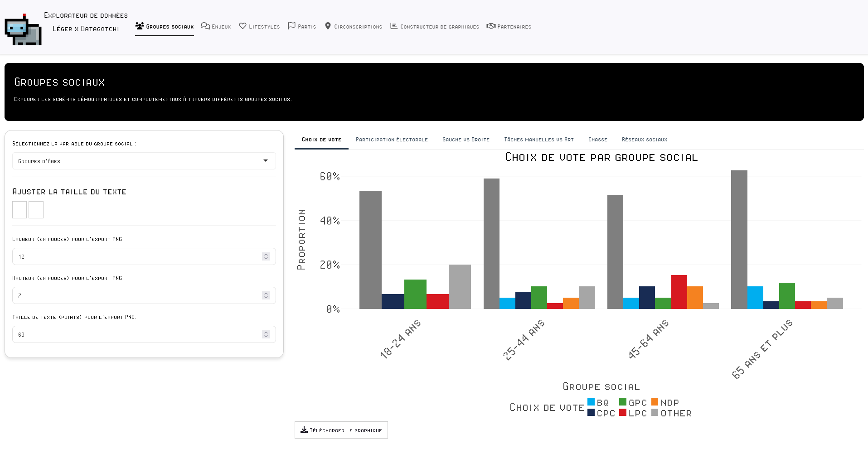Click the Partis flag icon

point(291,26)
